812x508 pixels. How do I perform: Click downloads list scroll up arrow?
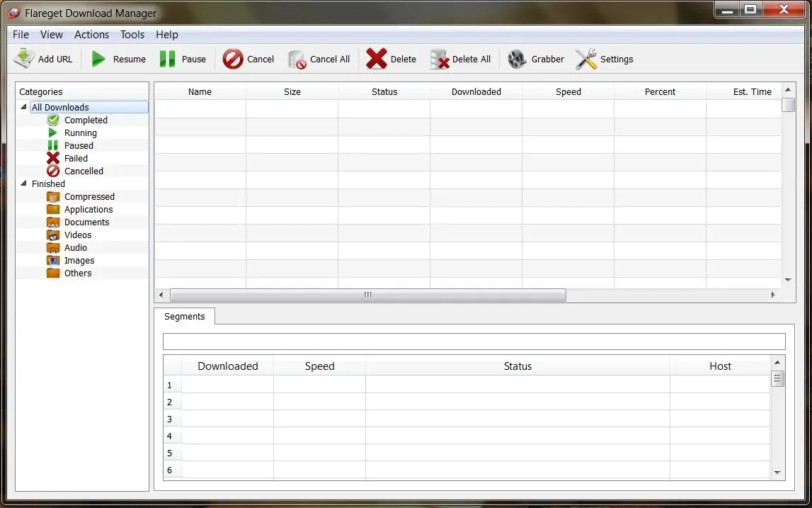pos(788,90)
